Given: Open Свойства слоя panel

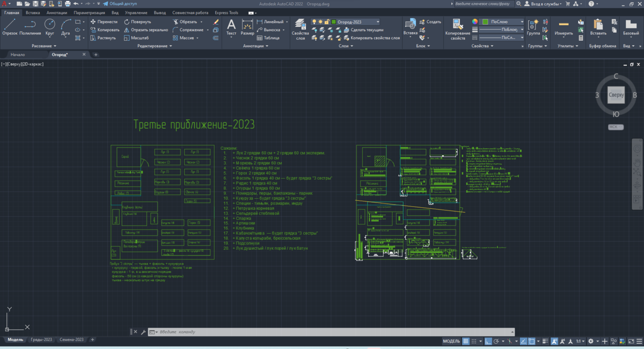Looking at the screenshot, I should click(x=301, y=29).
